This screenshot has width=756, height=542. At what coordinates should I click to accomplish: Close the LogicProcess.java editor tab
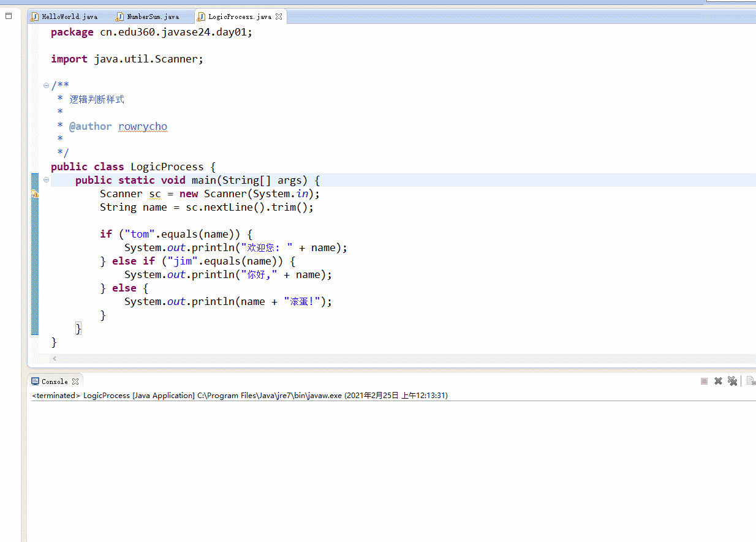279,17
